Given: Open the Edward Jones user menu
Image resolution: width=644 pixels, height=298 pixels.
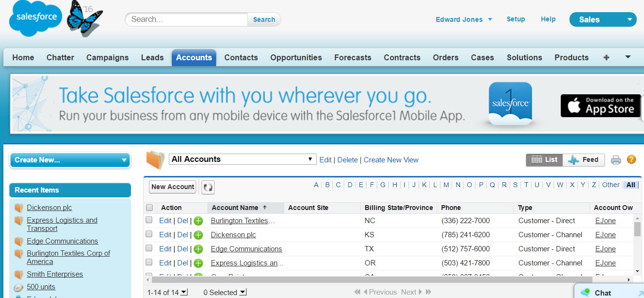Looking at the screenshot, I should point(464,19).
